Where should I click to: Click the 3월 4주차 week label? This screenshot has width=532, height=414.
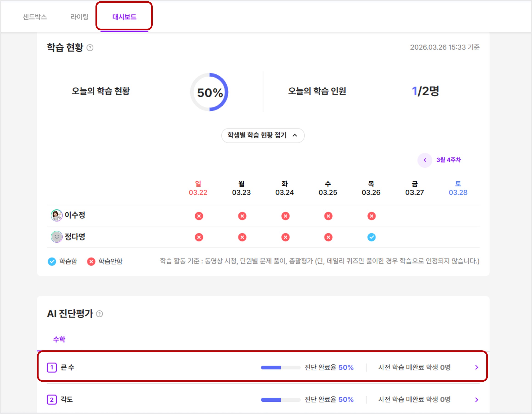[x=448, y=160]
